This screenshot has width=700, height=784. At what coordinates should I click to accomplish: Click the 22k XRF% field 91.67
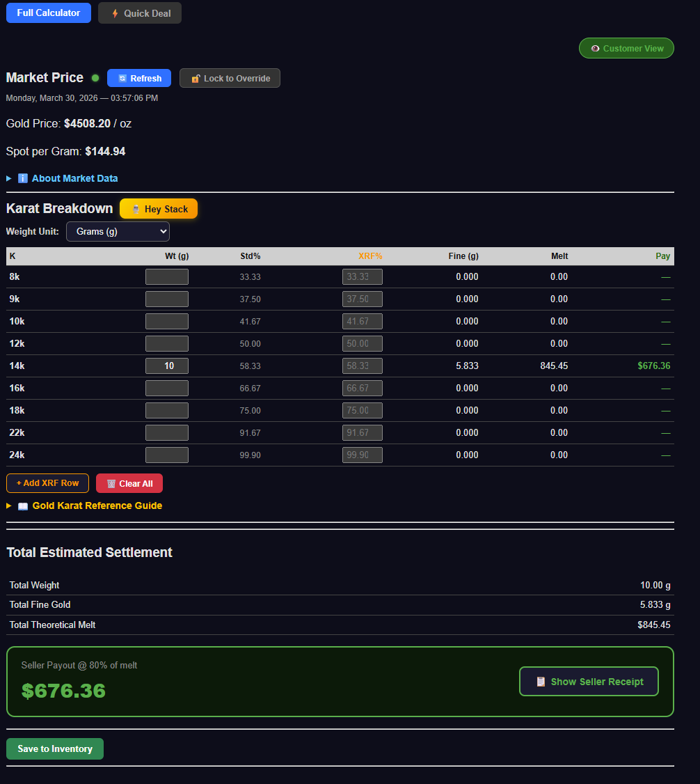point(363,432)
